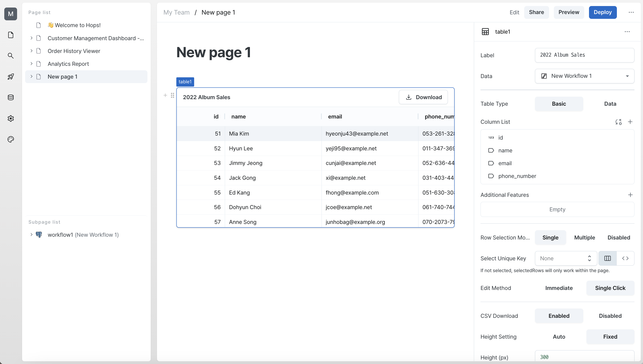This screenshot has height=364, width=643.
Task: Expand New page 1 in page list
Action: click(x=31, y=76)
